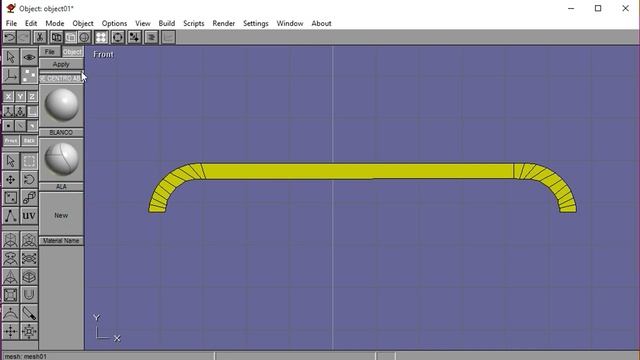Select the point edit mode icon

pos(29,76)
